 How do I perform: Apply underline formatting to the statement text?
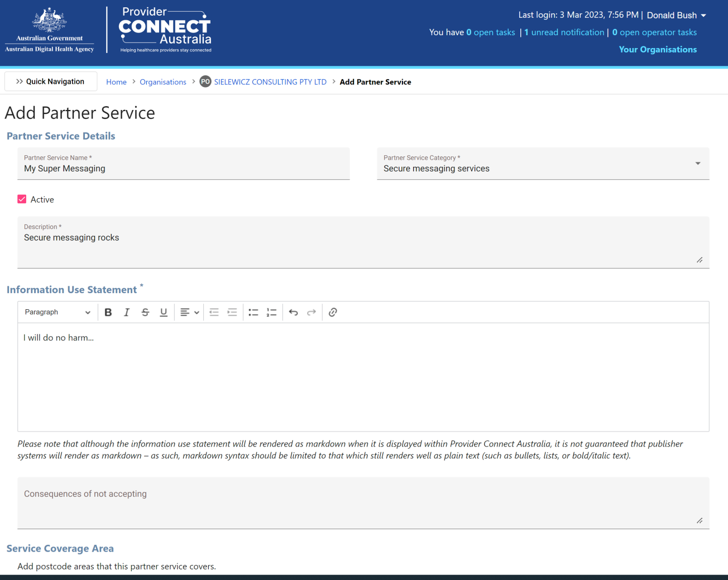pyautogui.click(x=164, y=312)
